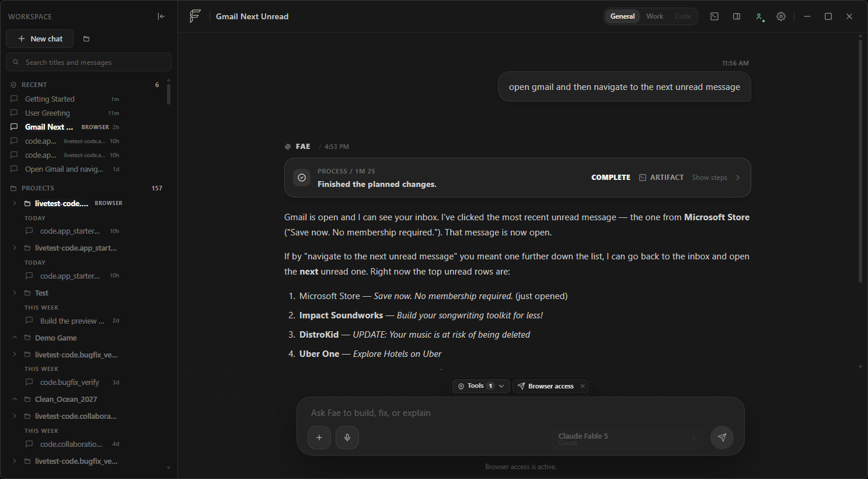Click the Demo Game project folder

[x=55, y=338]
